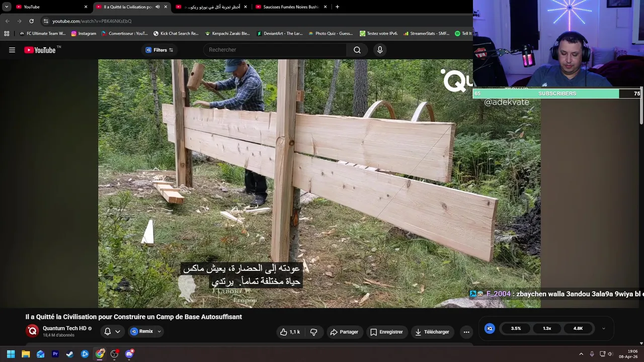Go to YouTube home via logo
644x362 pixels.
click(40, 50)
